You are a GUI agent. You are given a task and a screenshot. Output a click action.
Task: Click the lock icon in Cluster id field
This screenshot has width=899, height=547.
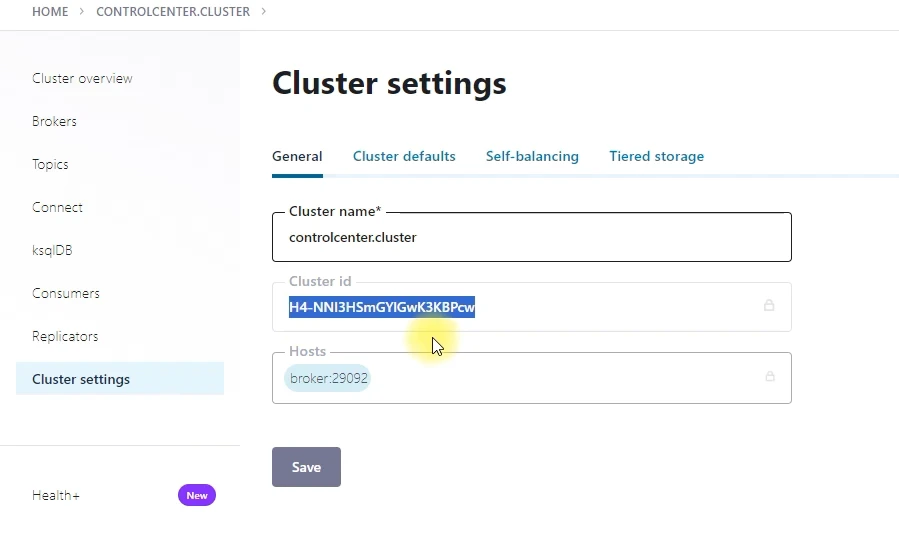click(769, 305)
